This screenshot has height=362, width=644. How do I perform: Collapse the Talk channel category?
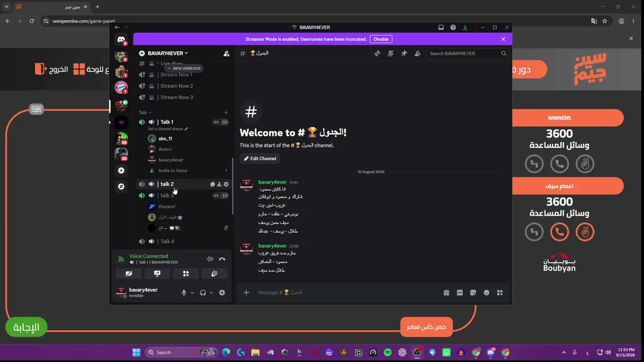coord(145,113)
